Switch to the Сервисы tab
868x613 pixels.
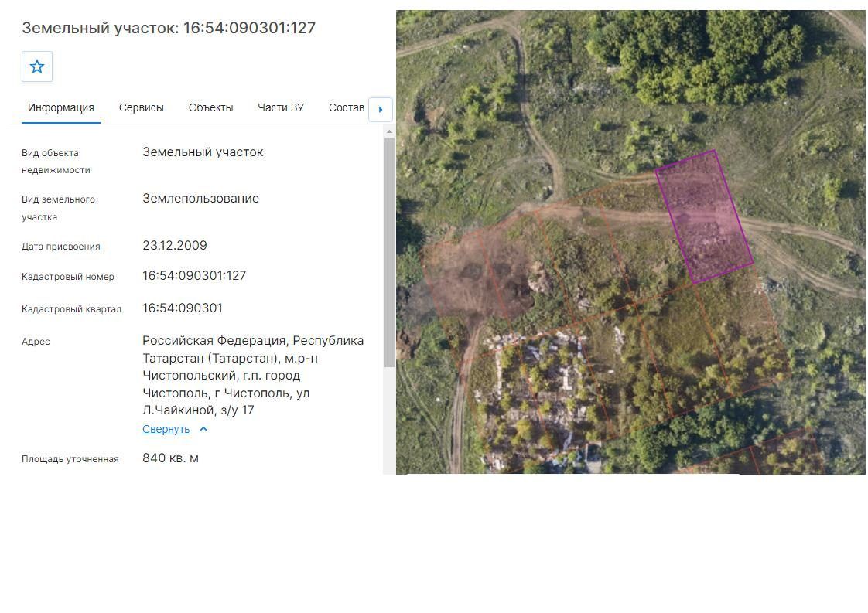141,108
